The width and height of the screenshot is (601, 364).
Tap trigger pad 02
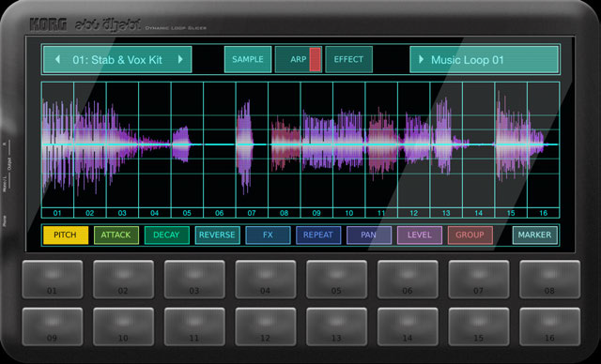click(x=123, y=280)
